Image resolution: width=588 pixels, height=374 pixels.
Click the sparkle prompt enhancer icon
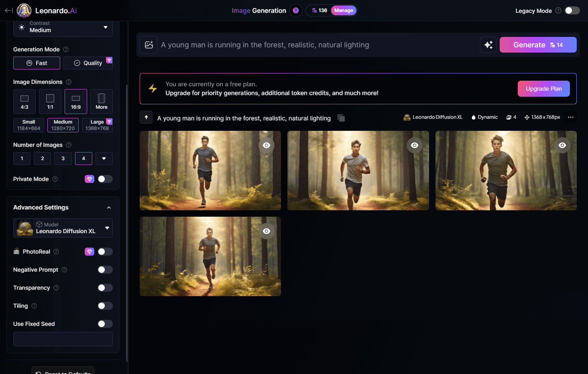[x=488, y=45]
